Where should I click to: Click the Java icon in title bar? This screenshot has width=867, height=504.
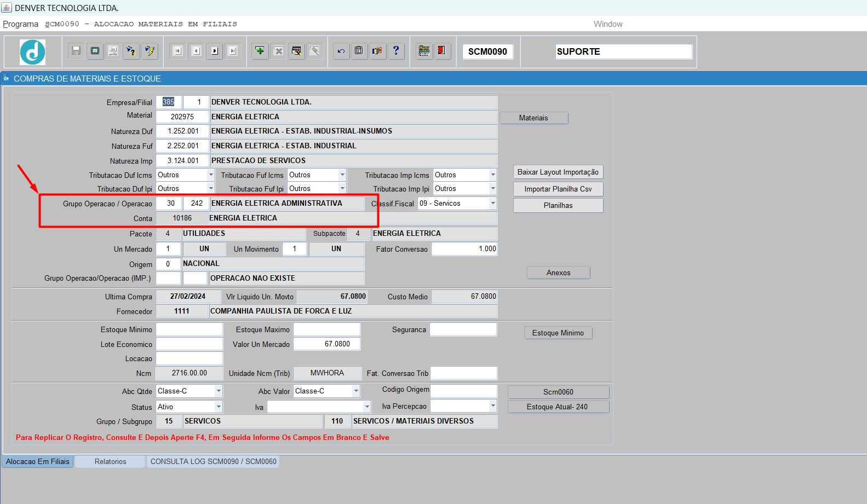pos(7,8)
